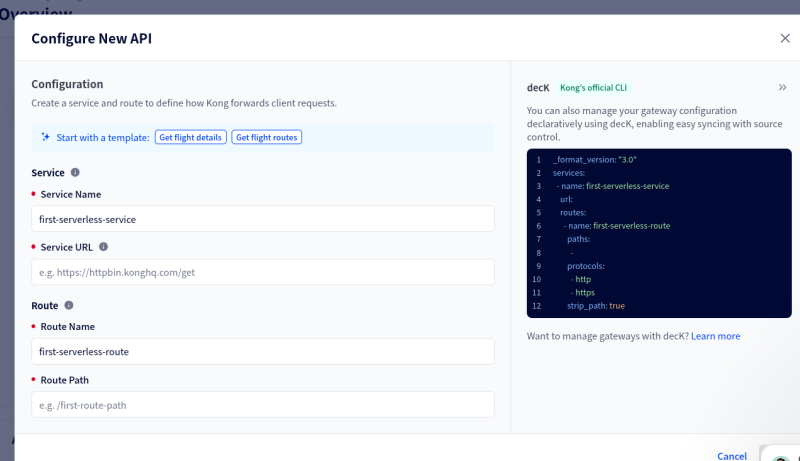
Task: Click the Route Path input field
Action: pos(263,405)
